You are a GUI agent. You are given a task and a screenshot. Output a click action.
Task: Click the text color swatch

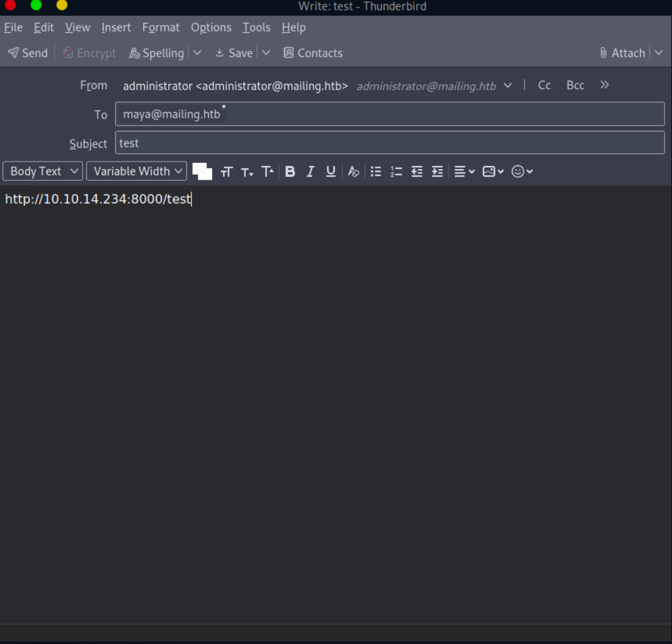[x=200, y=170]
